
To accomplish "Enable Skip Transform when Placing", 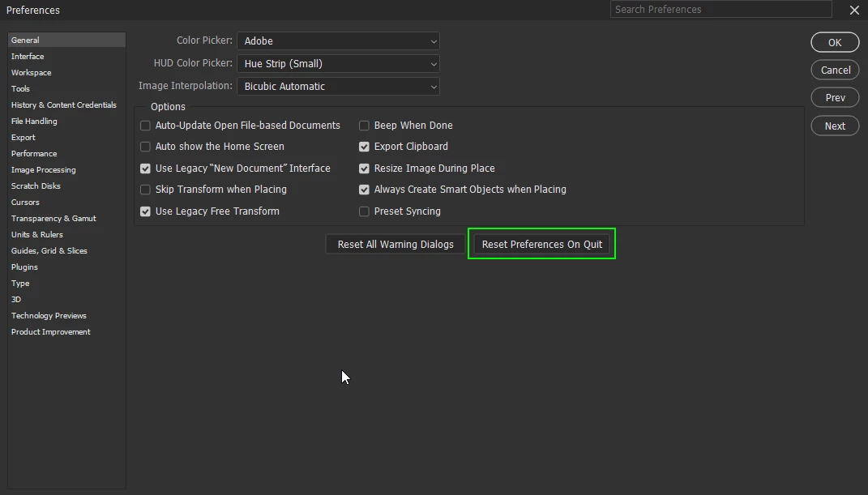I will (145, 190).
